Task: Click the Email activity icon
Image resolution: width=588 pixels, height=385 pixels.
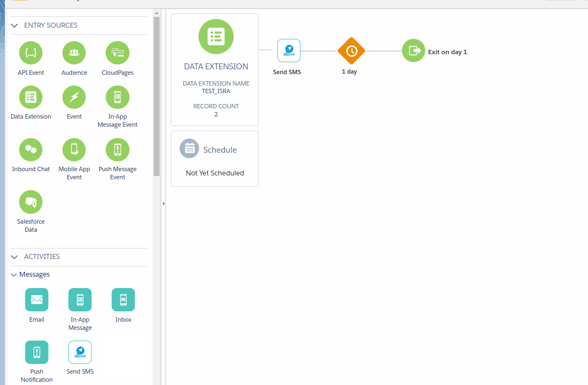Action: click(37, 299)
